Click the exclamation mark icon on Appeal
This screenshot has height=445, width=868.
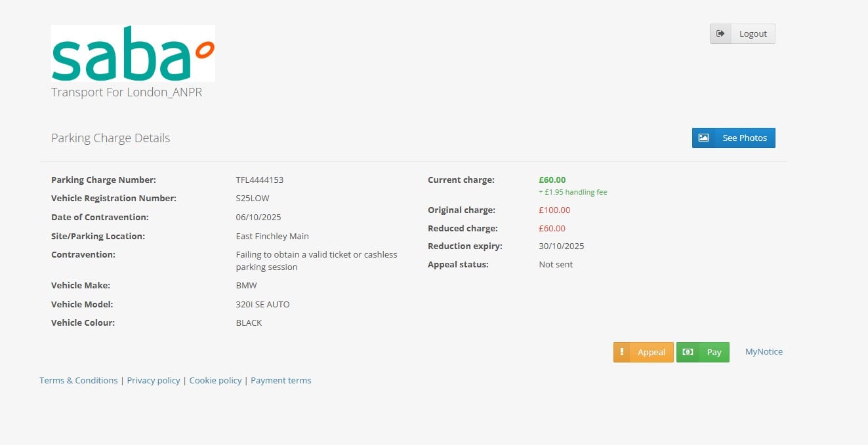pos(622,352)
